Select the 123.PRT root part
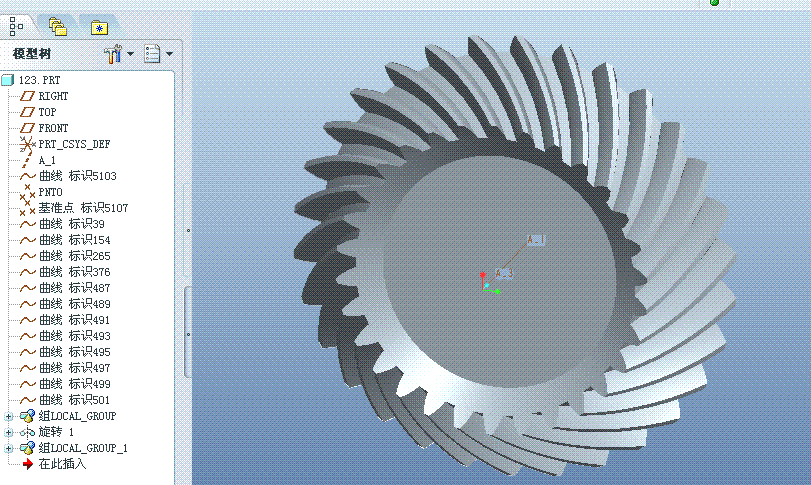Viewport: 811px width, 485px height. point(39,80)
